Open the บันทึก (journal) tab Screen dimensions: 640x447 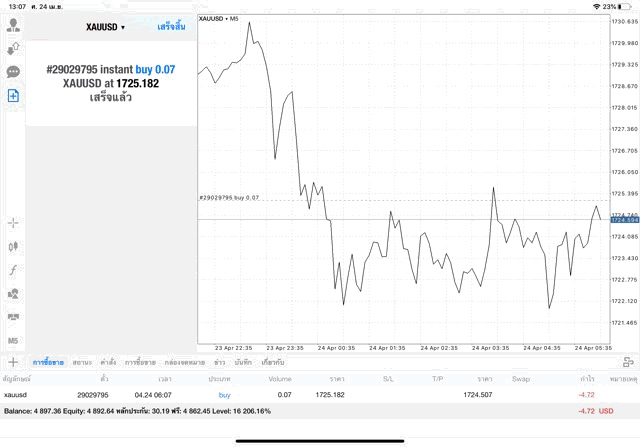tap(243, 362)
